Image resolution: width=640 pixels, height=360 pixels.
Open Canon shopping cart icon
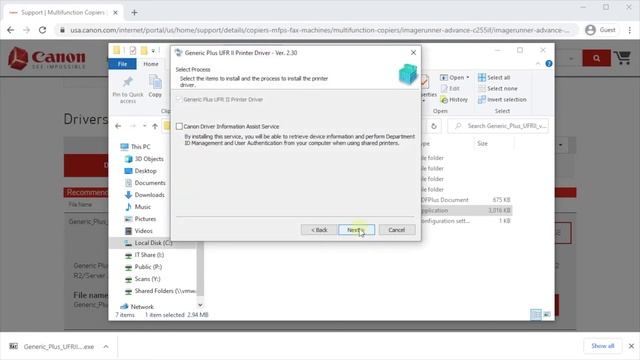(623, 58)
